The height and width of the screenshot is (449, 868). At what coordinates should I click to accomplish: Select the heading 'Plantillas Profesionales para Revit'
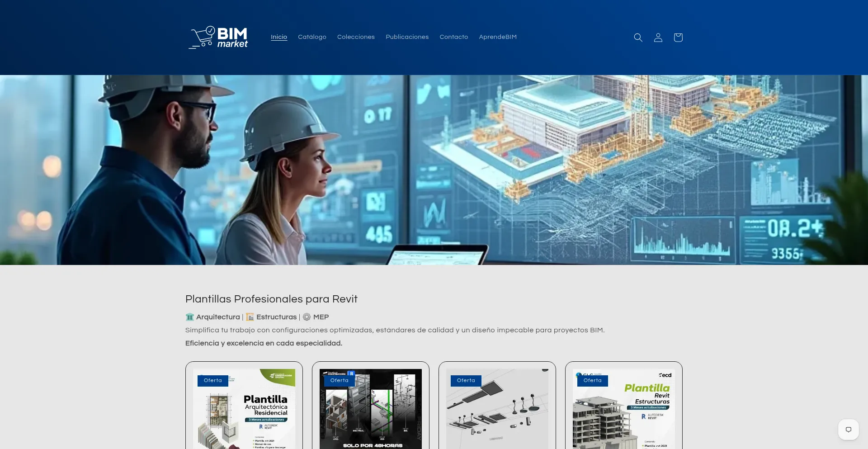(x=271, y=299)
